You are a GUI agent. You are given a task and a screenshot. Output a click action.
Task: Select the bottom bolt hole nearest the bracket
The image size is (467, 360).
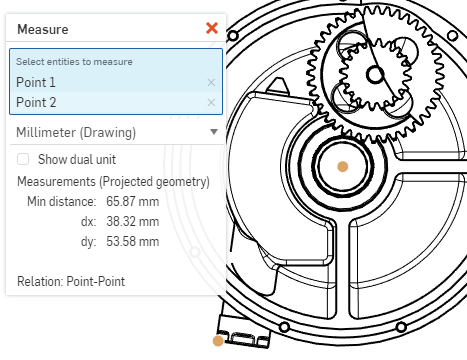tap(284, 327)
